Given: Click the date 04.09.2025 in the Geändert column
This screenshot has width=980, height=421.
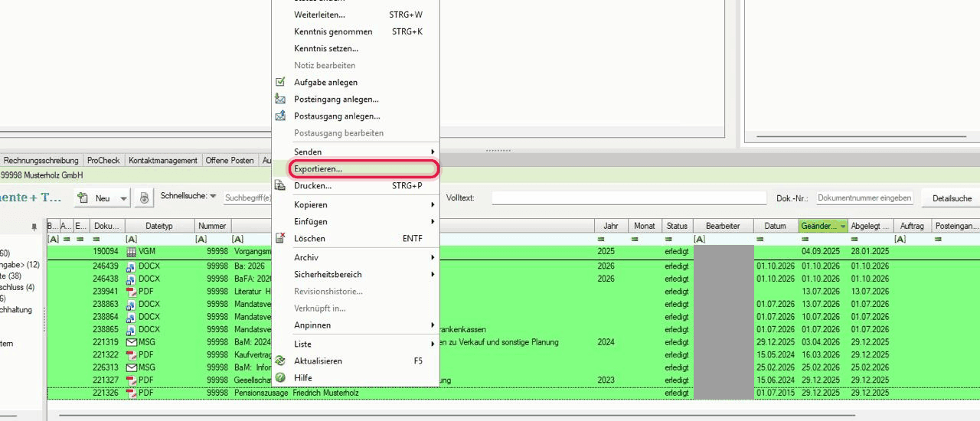Looking at the screenshot, I should pyautogui.click(x=821, y=252).
